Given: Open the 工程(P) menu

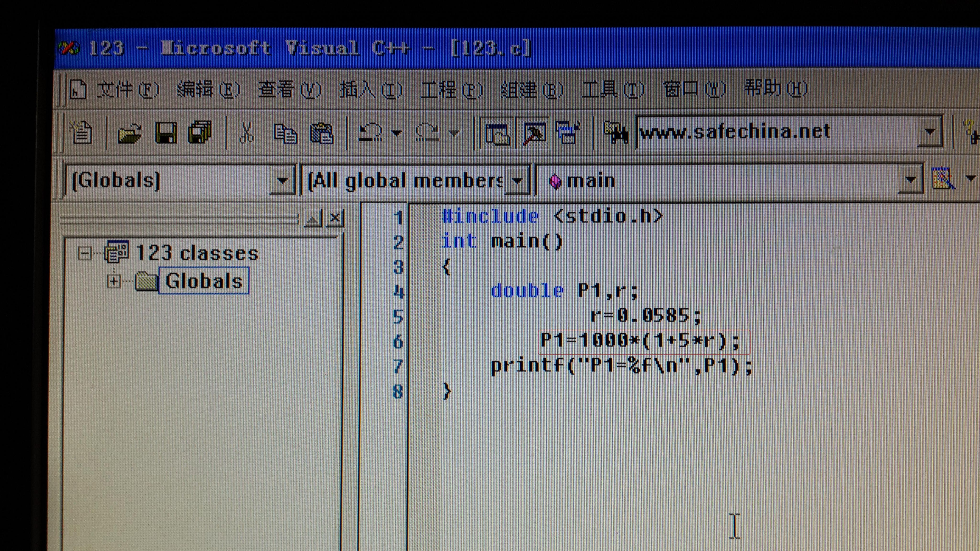Looking at the screenshot, I should click(452, 90).
